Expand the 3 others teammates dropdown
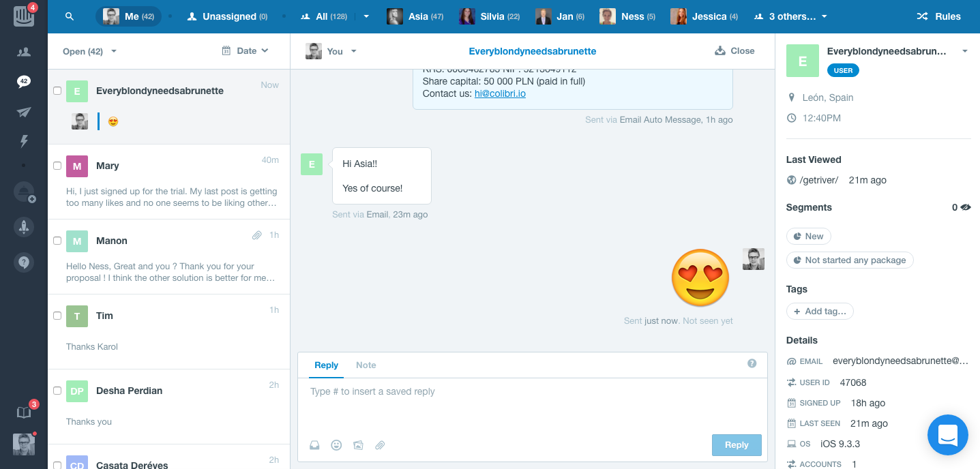This screenshot has height=469, width=980. 791,16
